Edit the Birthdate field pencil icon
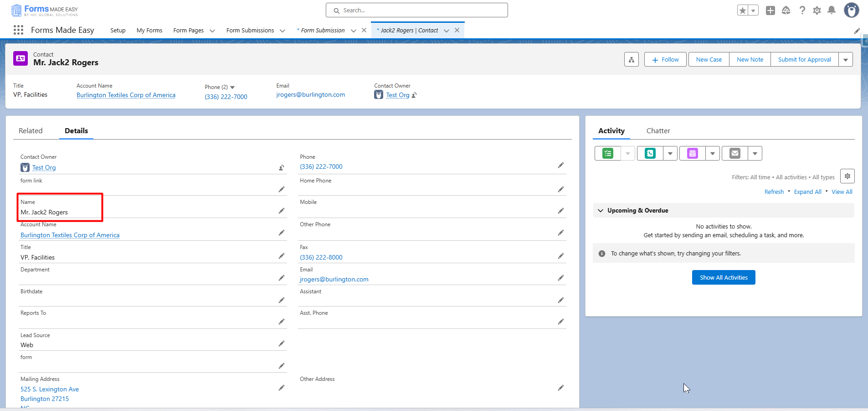Viewport: 868px width, 411px height. tap(282, 300)
